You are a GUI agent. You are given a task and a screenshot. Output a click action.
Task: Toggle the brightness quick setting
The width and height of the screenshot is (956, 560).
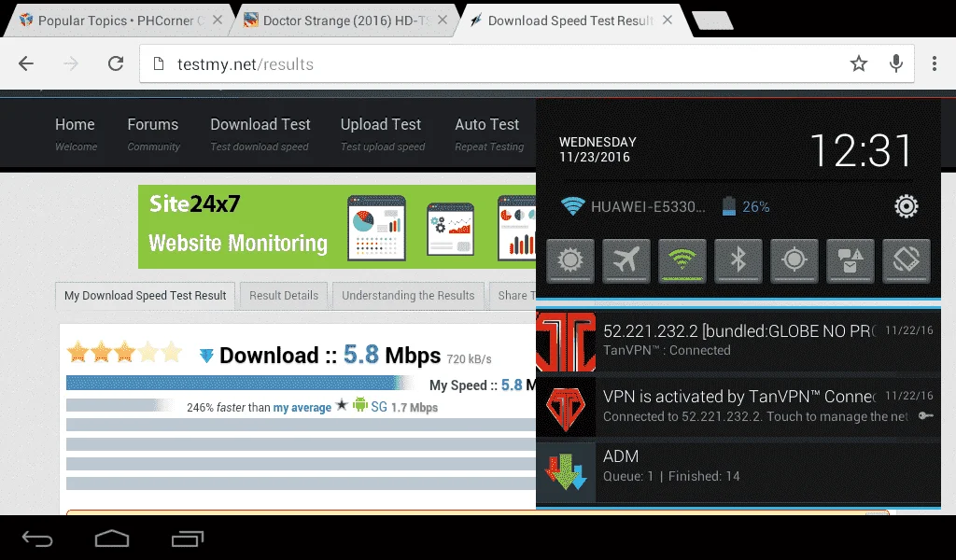point(570,260)
